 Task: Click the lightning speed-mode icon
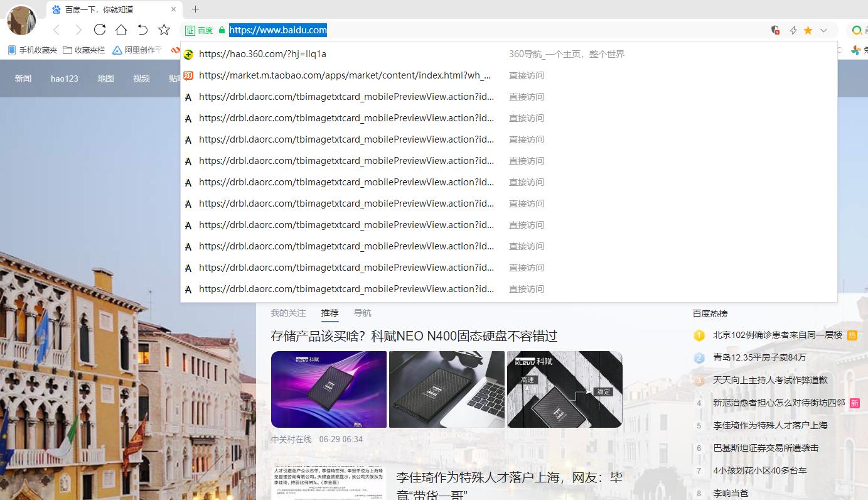793,30
